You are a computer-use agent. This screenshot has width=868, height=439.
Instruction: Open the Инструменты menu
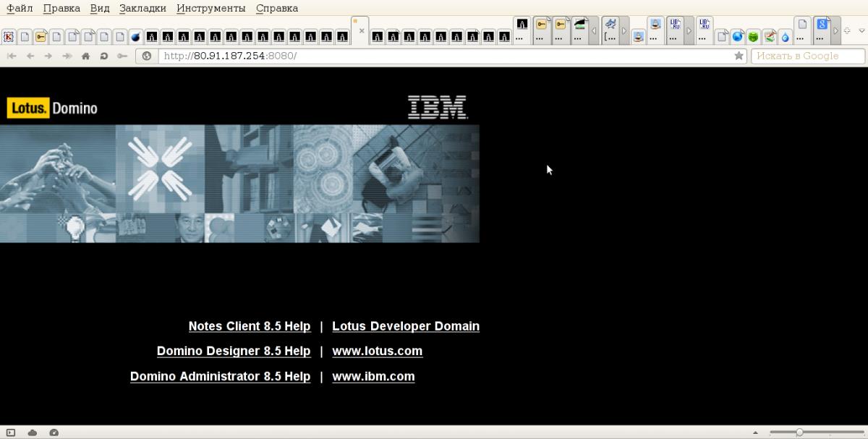[x=210, y=8]
